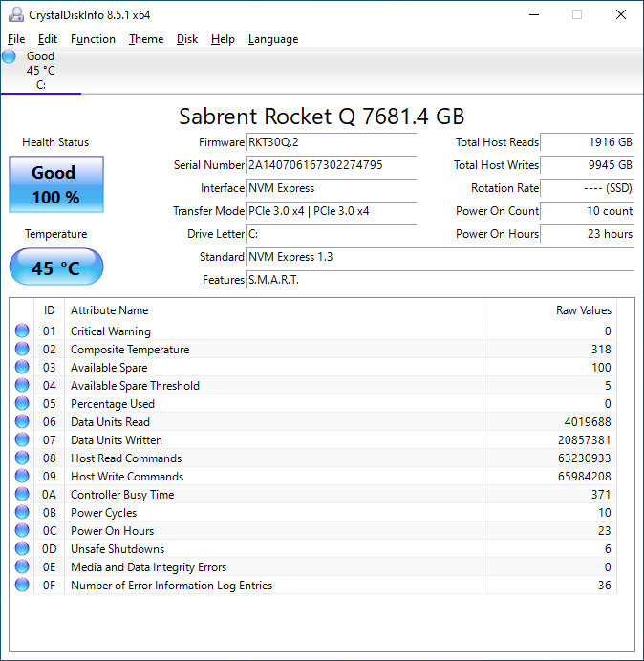The image size is (644, 661).
Task: Click the status orb for Critical Warning
Action: 22,331
